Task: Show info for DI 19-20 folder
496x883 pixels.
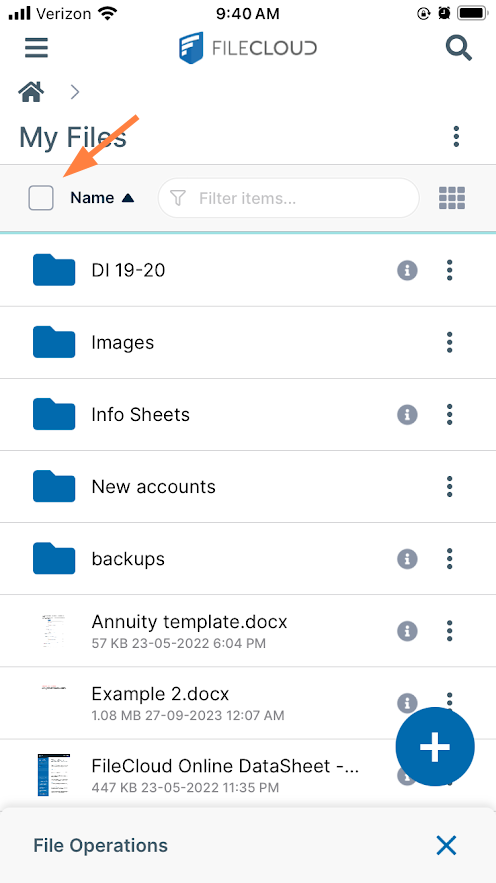Action: coord(407,270)
